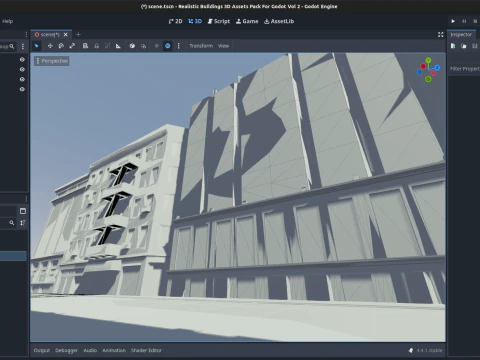Open Scene dock options dots above filter

pos(26,35)
